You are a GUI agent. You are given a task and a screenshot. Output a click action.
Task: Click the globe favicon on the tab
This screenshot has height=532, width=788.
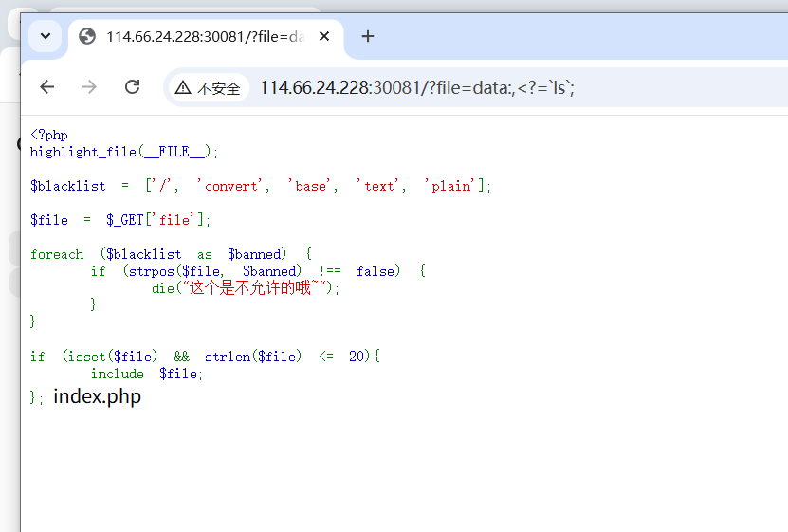pyautogui.click(x=87, y=37)
